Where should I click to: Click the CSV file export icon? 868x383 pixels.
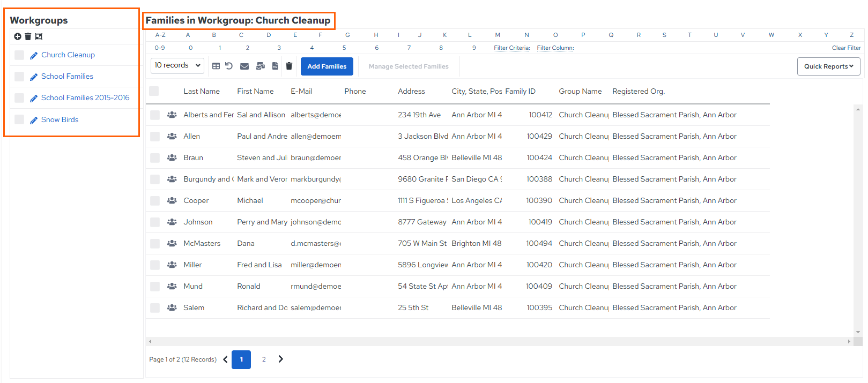pyautogui.click(x=275, y=66)
